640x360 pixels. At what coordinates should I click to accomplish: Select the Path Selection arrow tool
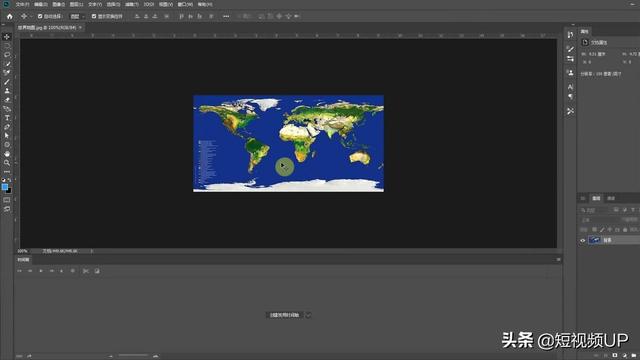[x=7, y=136]
